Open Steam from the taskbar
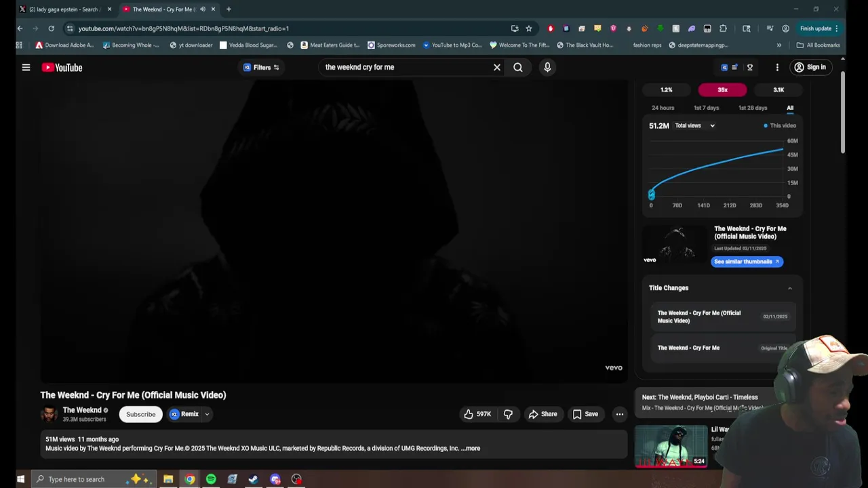This screenshot has height=488, width=868. point(253,479)
